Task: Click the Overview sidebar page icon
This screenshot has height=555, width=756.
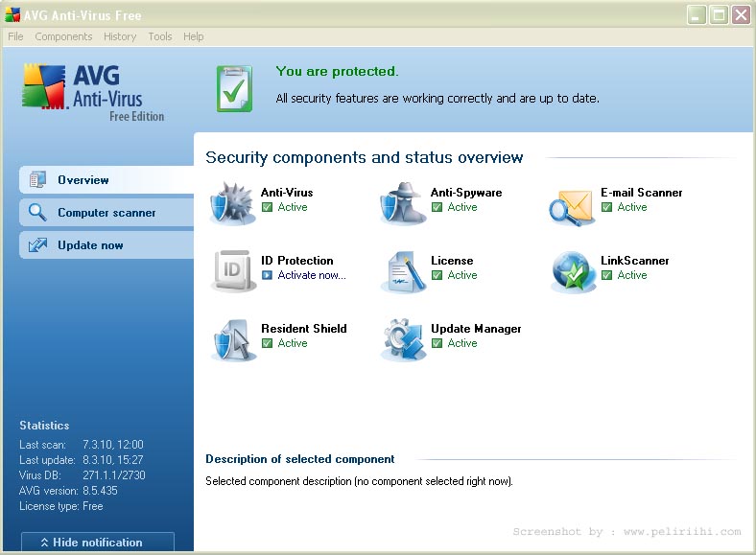Action: [x=37, y=179]
